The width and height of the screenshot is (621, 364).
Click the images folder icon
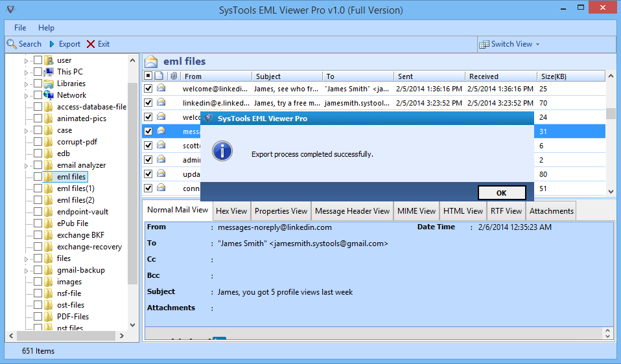click(x=49, y=282)
